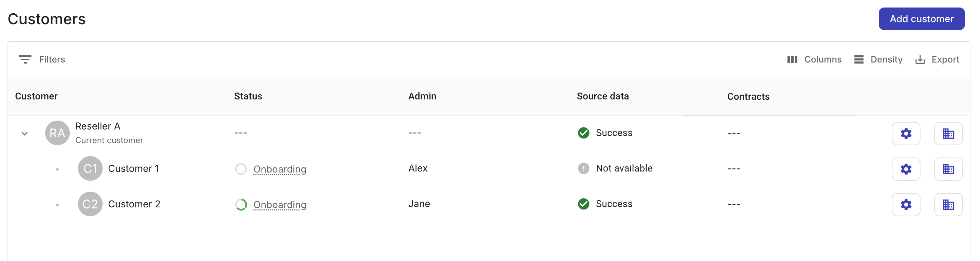Viewport: 980px width, 261px height.
Task: Click the company icon on Customer 2 row
Action: tap(948, 204)
